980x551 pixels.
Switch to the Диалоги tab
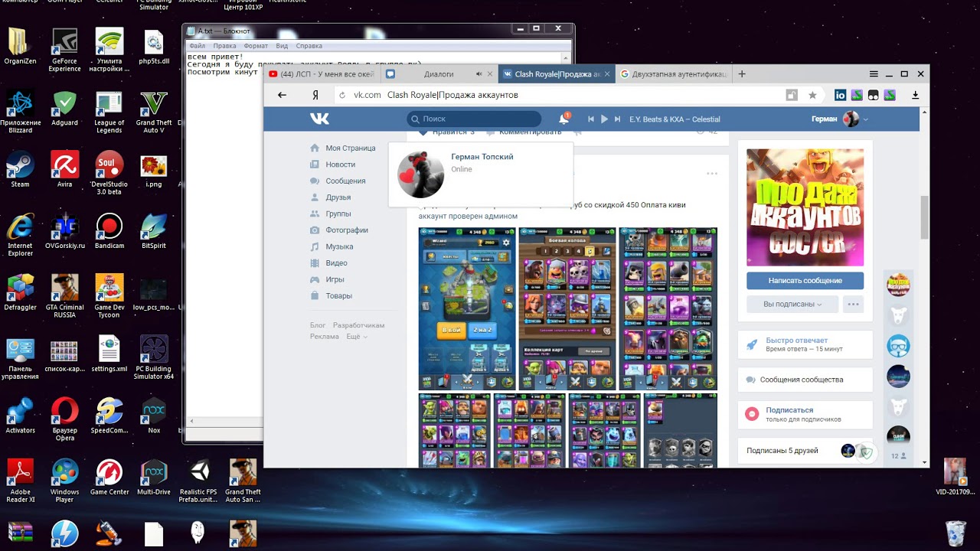pos(439,74)
